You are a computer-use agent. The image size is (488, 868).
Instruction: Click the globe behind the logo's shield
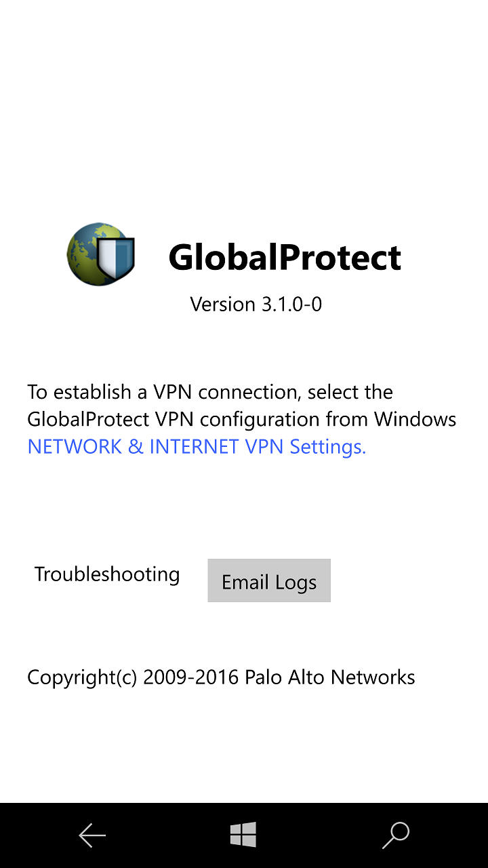81,250
